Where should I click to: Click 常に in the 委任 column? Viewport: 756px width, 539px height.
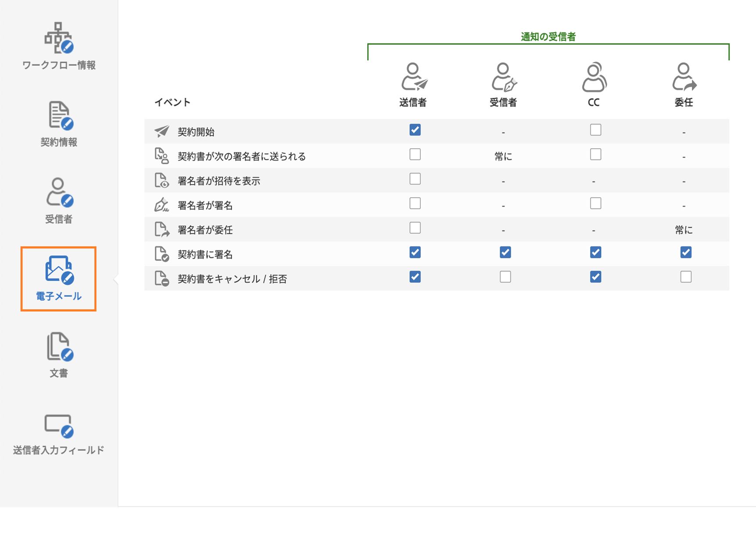(x=684, y=230)
